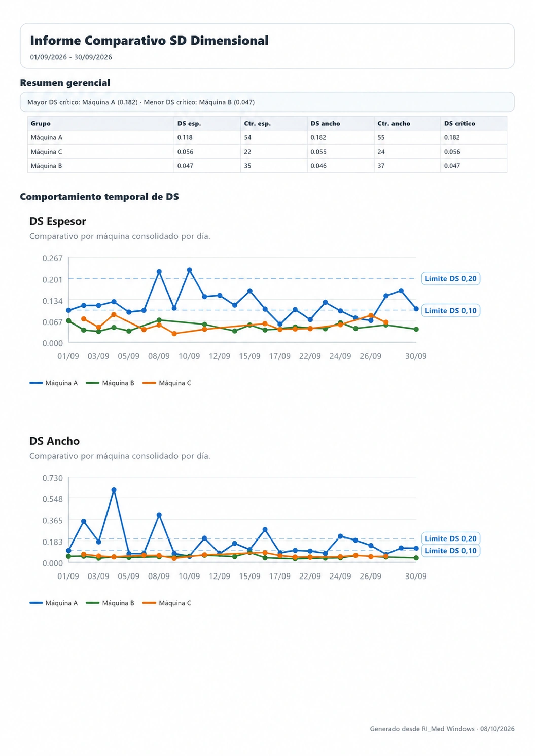Image resolution: width=535 pixels, height=756 pixels.
Task: Click the 0.267 y-axis label in Espesor chart
Action: point(53,258)
